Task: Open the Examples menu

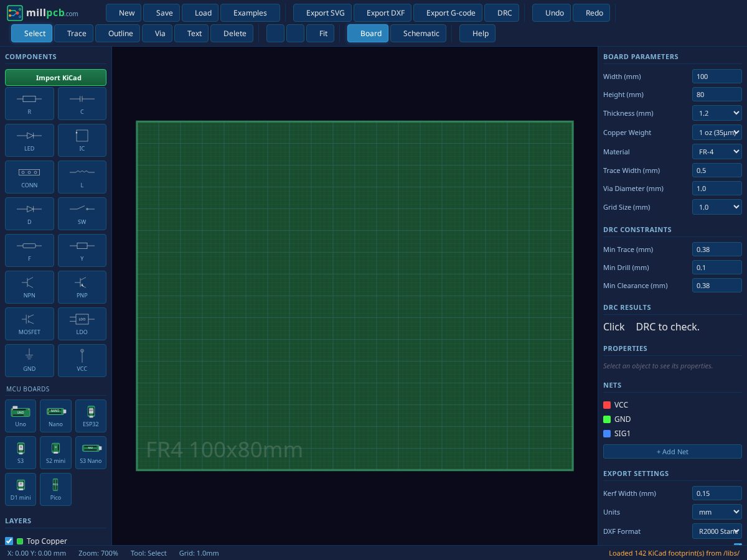Action: point(250,13)
